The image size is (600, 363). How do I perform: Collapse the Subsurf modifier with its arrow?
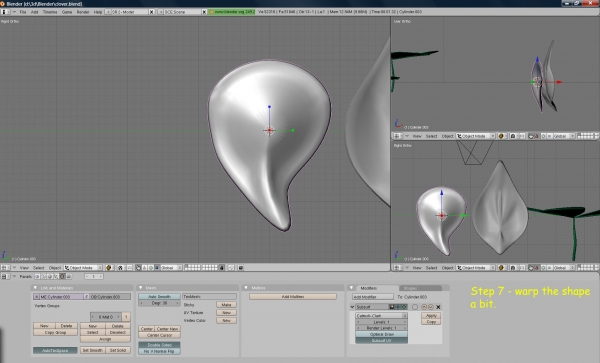click(x=352, y=307)
